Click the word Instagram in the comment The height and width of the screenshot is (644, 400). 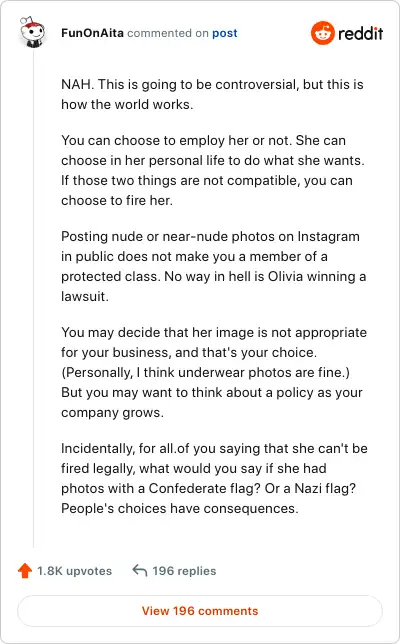[x=328, y=237]
